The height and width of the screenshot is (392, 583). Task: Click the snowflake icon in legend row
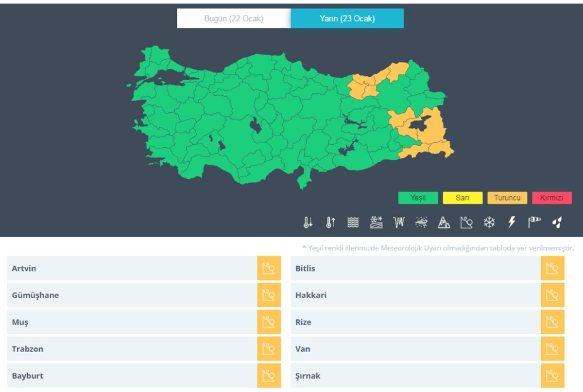coord(489,222)
